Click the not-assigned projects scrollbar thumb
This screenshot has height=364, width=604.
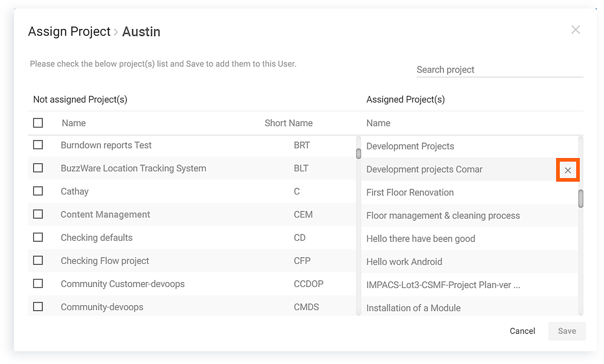click(x=359, y=153)
